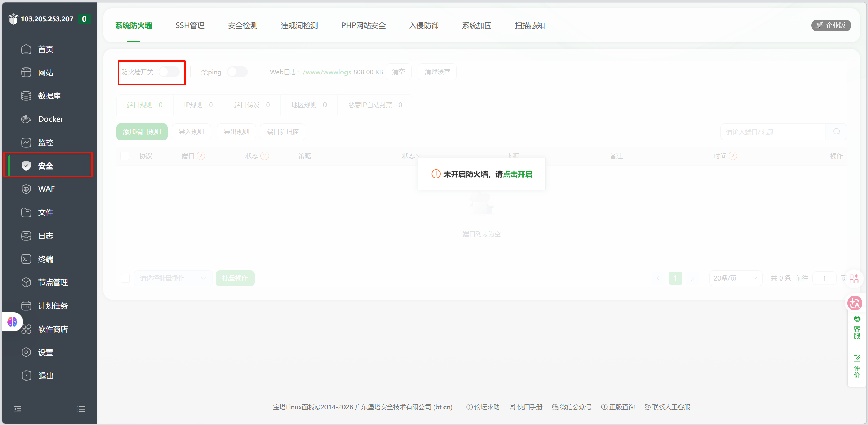The width and height of the screenshot is (868, 425).
Task: Open the 客服 customer service icon
Action: tap(857, 320)
